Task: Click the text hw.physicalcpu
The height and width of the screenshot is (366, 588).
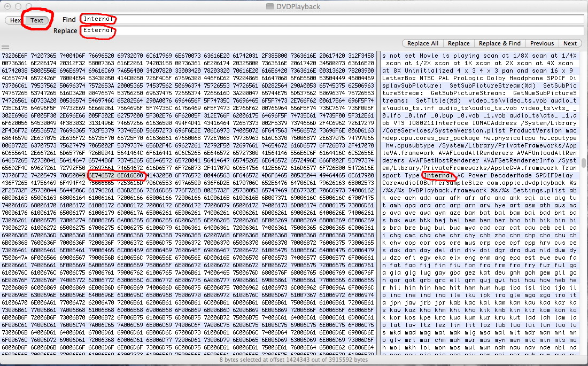Action: pos(509,138)
